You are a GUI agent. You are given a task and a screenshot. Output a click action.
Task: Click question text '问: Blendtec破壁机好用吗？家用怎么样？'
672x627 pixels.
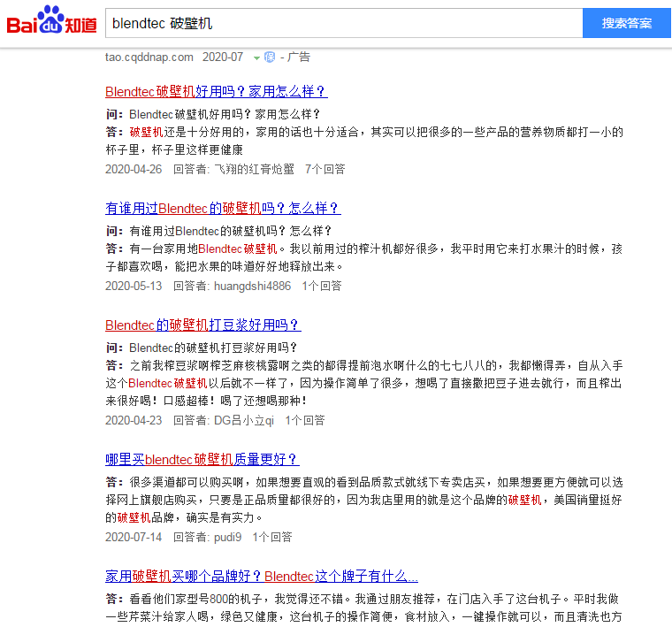point(213,114)
